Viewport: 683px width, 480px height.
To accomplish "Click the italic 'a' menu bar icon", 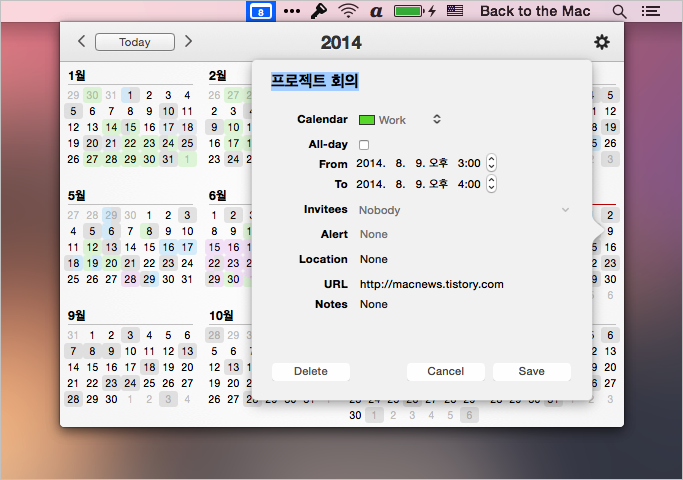I will (376, 11).
